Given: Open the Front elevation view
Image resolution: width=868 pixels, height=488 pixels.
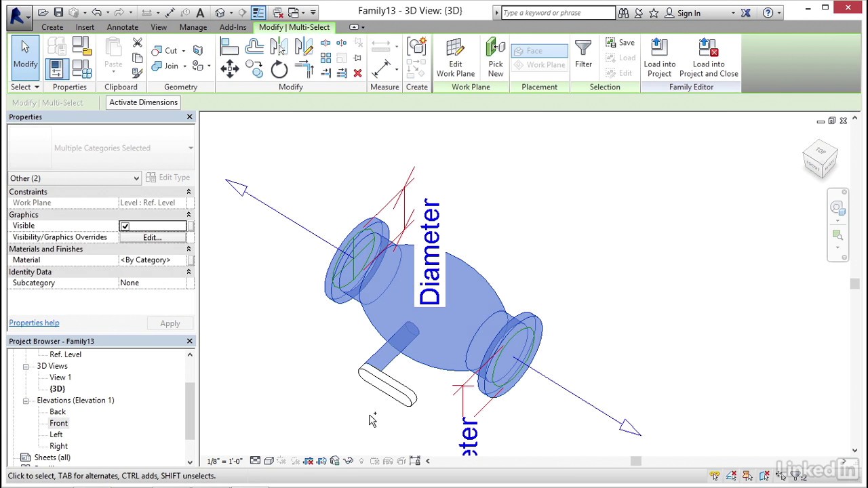Looking at the screenshot, I should (58, 423).
